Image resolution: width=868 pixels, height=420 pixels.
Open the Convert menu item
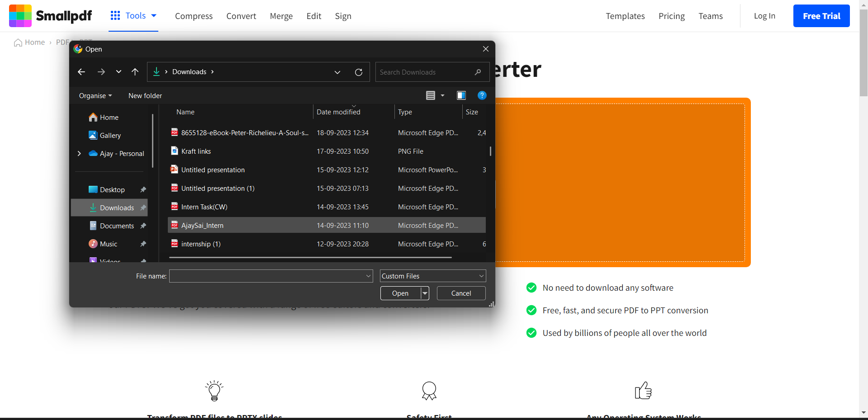tap(241, 16)
